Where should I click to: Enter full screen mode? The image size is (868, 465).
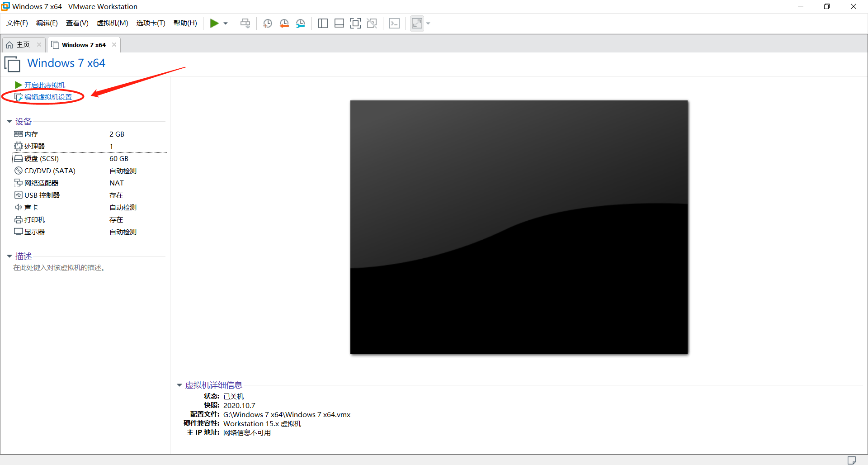(x=356, y=23)
